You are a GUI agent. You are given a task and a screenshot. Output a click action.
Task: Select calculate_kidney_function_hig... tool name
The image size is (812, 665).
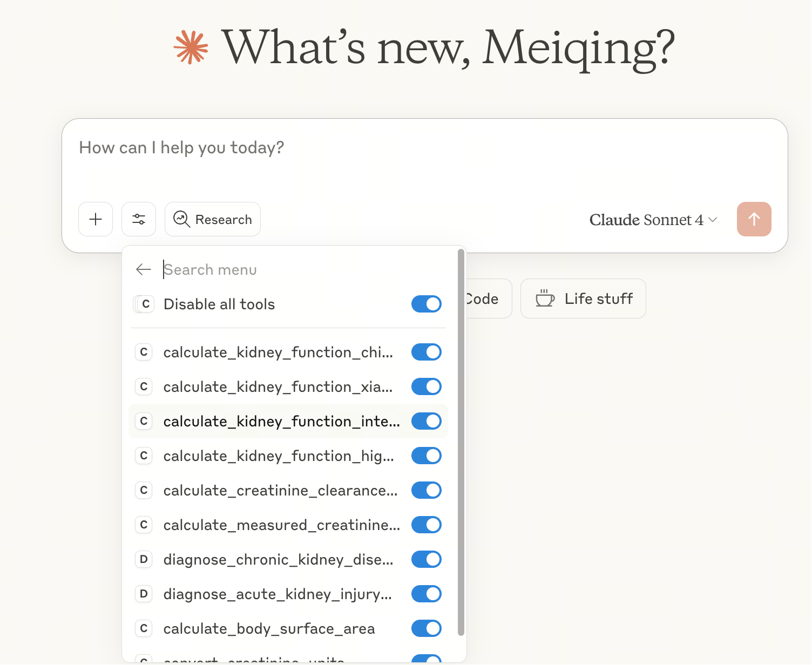(x=279, y=456)
